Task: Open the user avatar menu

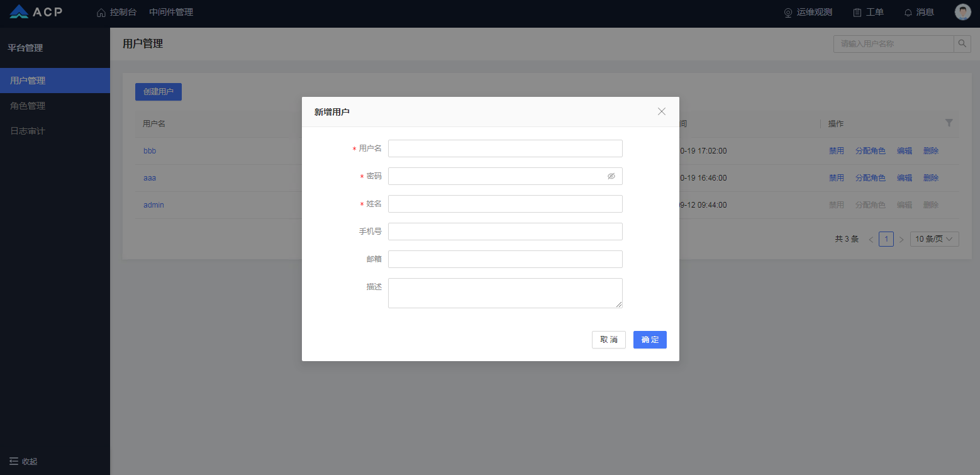Action: (963, 12)
